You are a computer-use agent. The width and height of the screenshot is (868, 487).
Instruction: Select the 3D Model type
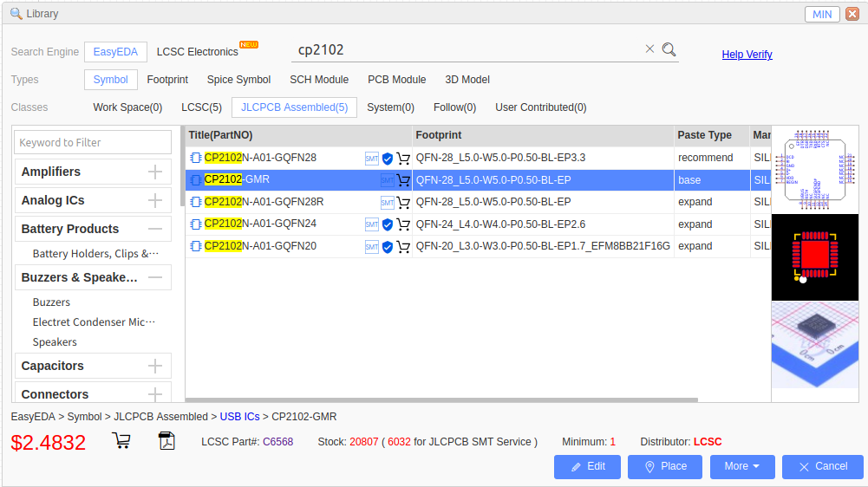[467, 80]
